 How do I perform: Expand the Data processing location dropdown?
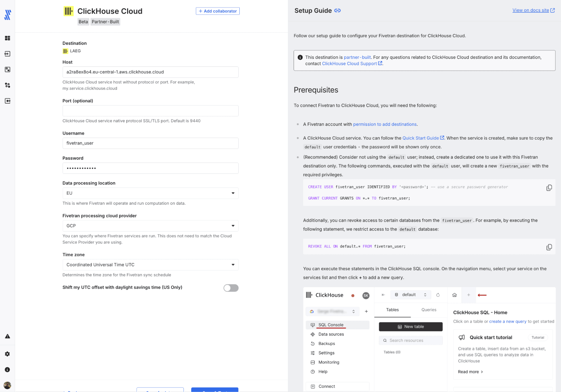[x=150, y=193]
